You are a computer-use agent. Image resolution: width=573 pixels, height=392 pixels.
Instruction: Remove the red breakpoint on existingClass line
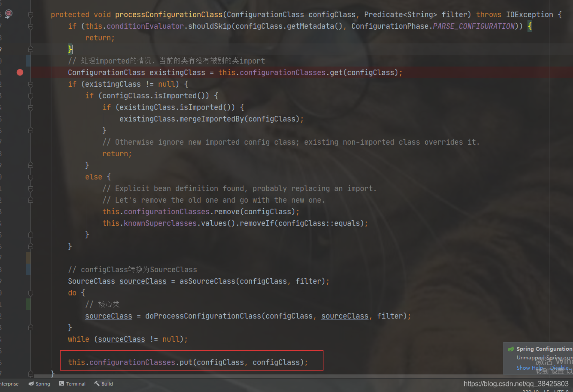click(x=20, y=72)
